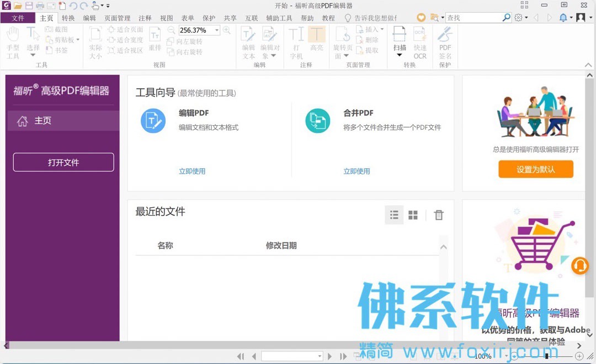Click the orange headset support icon
Viewport: 596px width, 364px height.
(x=579, y=265)
